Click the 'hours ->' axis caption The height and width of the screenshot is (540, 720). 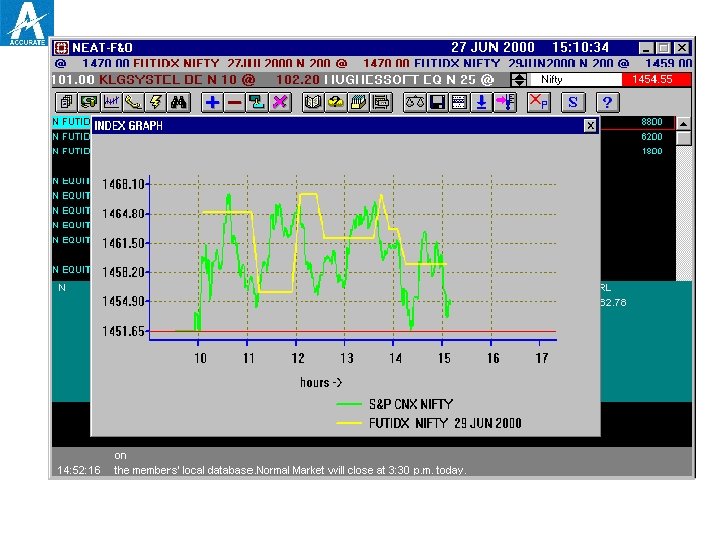point(321,382)
